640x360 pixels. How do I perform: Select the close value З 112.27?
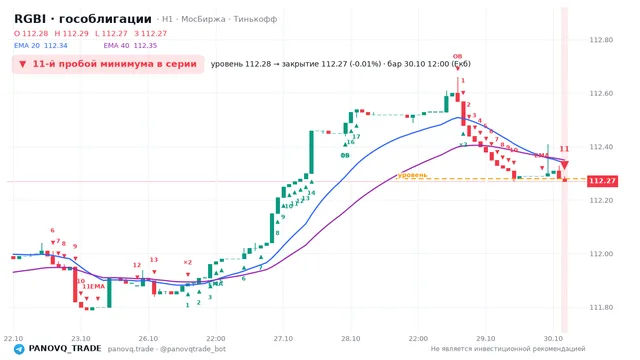click(x=151, y=33)
